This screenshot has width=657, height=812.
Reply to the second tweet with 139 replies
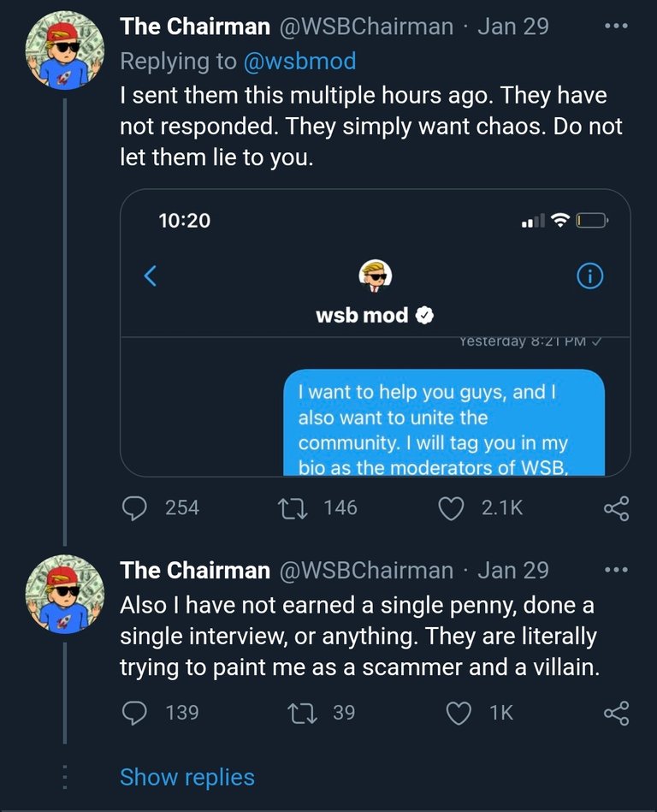pos(135,712)
